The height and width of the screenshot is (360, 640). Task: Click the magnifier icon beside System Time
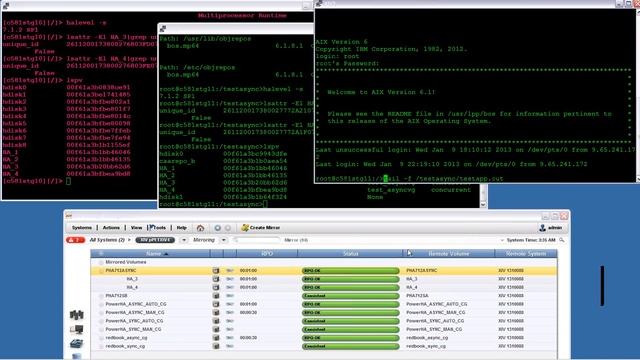[x=562, y=240]
